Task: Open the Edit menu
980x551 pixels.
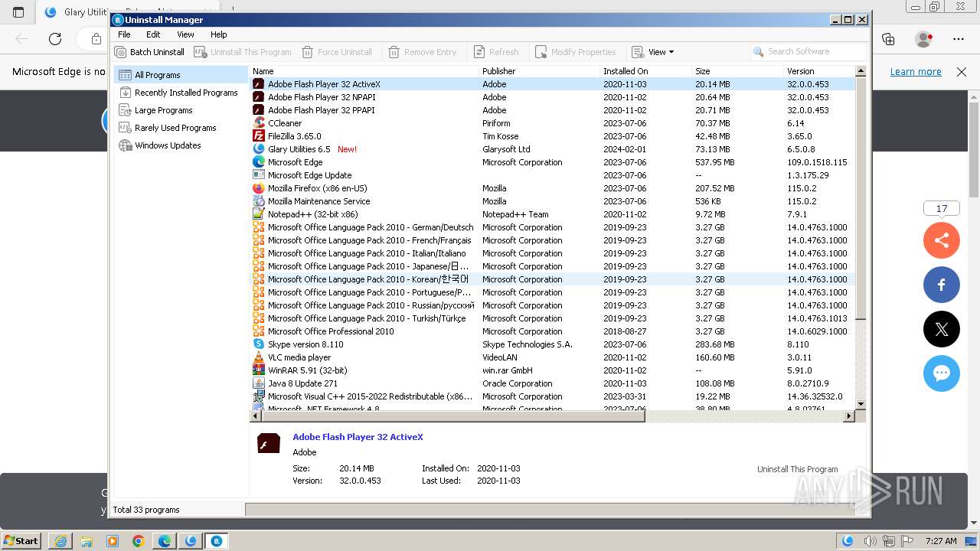Action: (x=153, y=34)
